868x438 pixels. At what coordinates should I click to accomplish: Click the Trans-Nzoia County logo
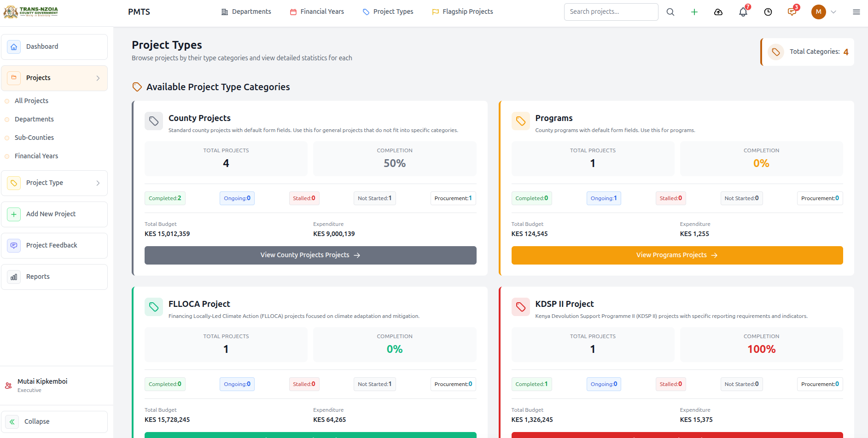[x=31, y=12]
